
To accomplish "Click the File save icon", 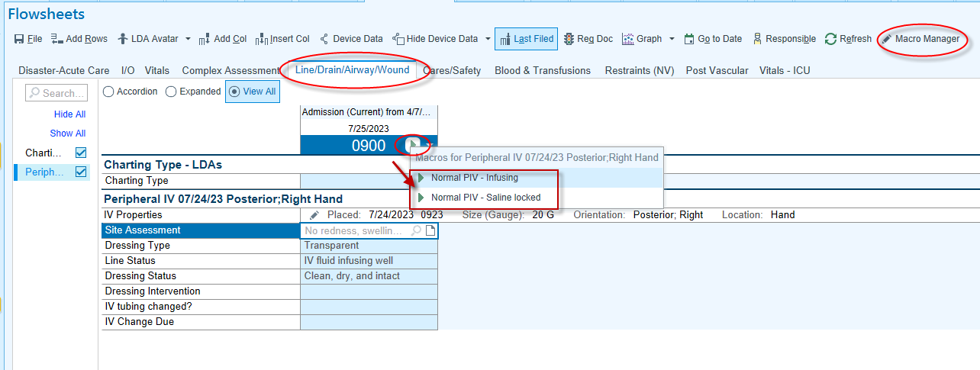I will pyautogui.click(x=19, y=39).
